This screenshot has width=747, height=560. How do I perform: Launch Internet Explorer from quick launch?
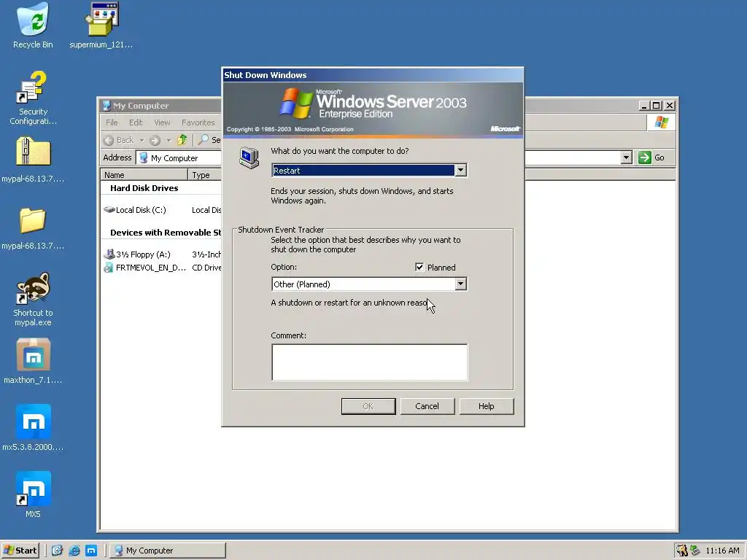(74, 551)
